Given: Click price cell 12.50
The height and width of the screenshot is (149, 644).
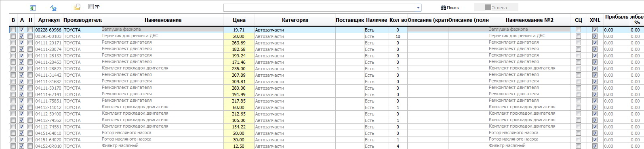Looking at the screenshot, I should tap(239, 146).
